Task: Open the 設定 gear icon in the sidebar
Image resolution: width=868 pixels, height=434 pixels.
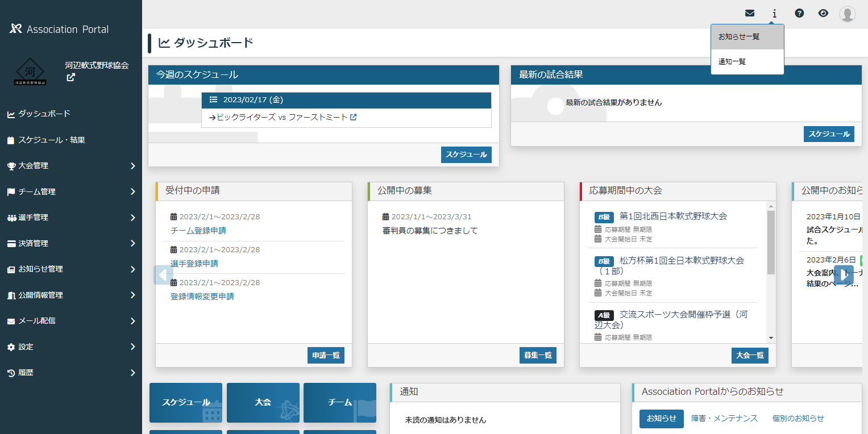Action: click(x=13, y=347)
